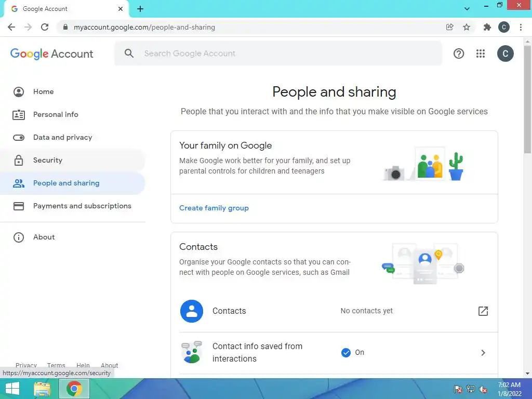This screenshot has width=532, height=399.
Task: Click the 'No contacts yet' text
Action: click(366, 311)
